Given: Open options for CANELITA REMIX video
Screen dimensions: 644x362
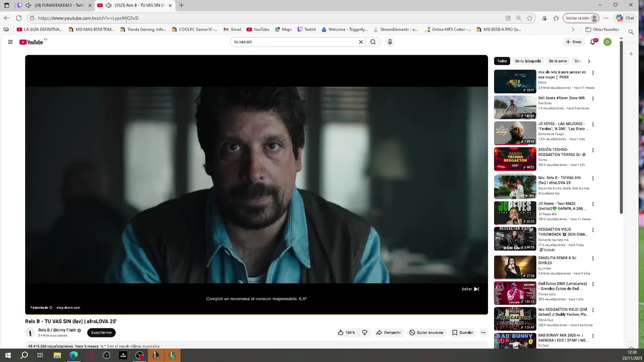Looking at the screenshot, I should click(593, 258).
